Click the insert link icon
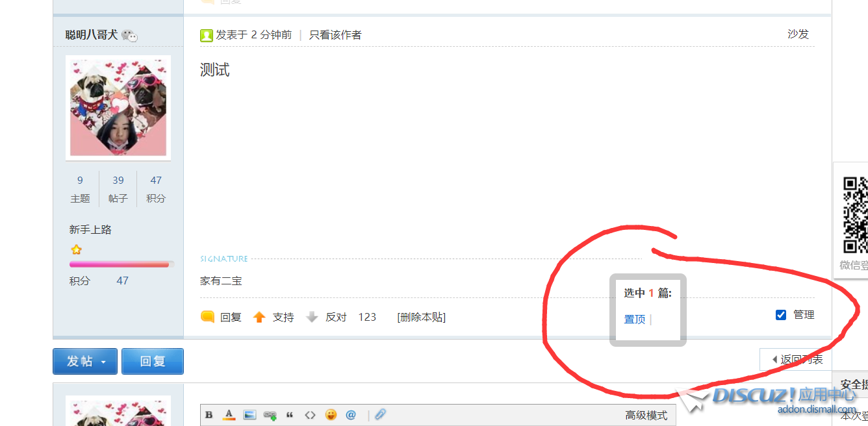 pos(270,415)
